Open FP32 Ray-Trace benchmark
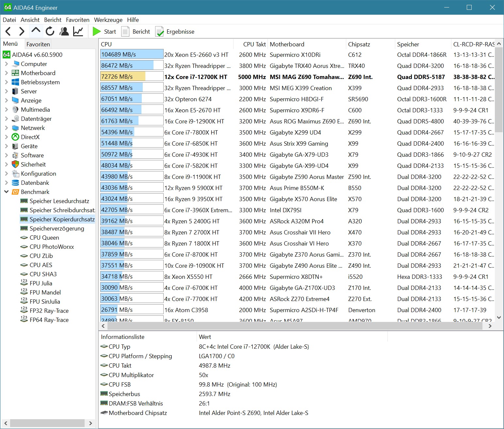504x429 pixels. [44, 311]
